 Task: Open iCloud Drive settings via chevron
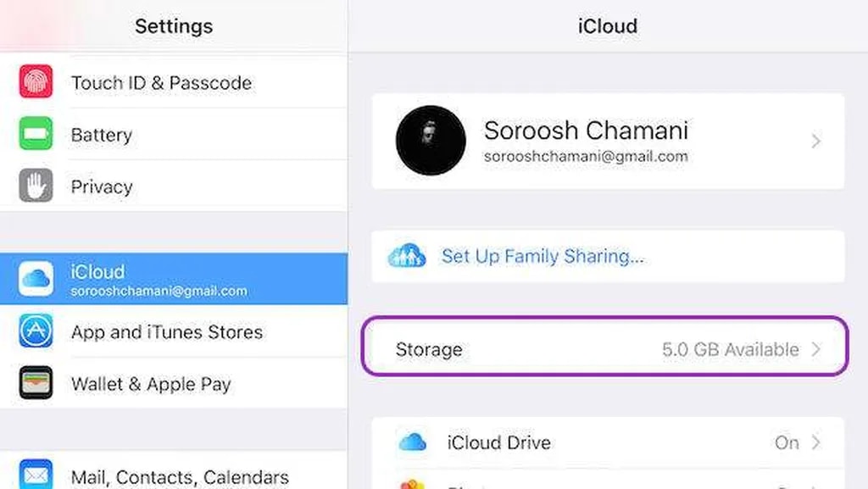[x=816, y=442]
